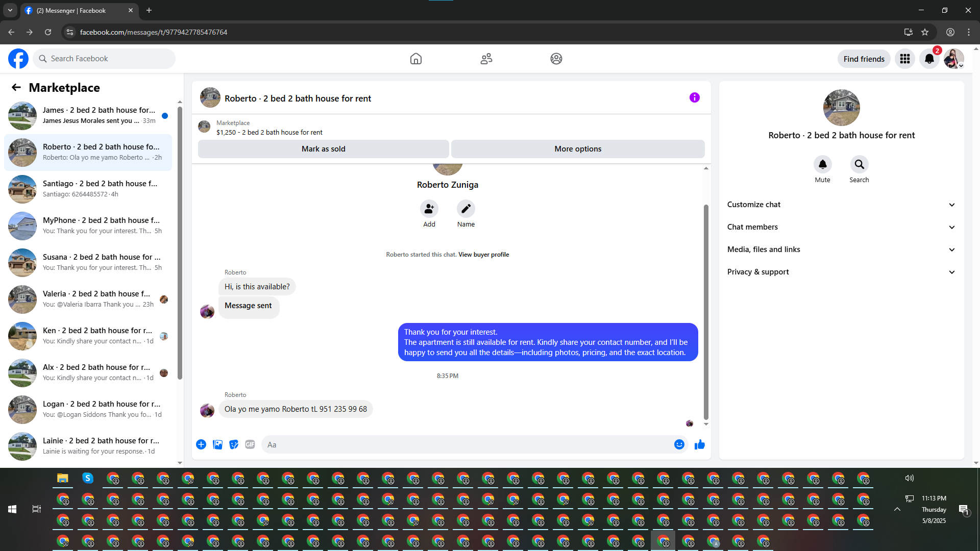Open Task View on the taskbar
980x551 pixels.
coord(37,509)
